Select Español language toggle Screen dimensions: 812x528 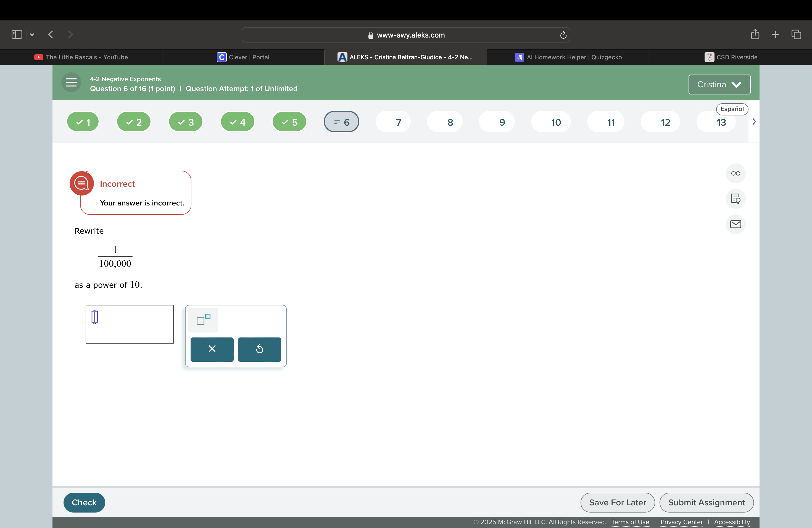pos(733,108)
